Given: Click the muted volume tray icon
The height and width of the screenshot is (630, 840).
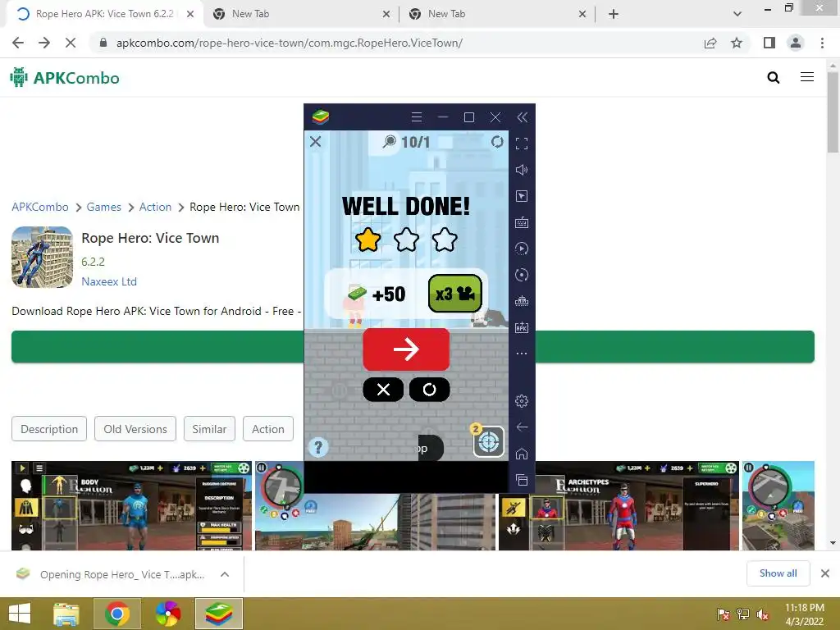Looking at the screenshot, I should click(763, 614).
